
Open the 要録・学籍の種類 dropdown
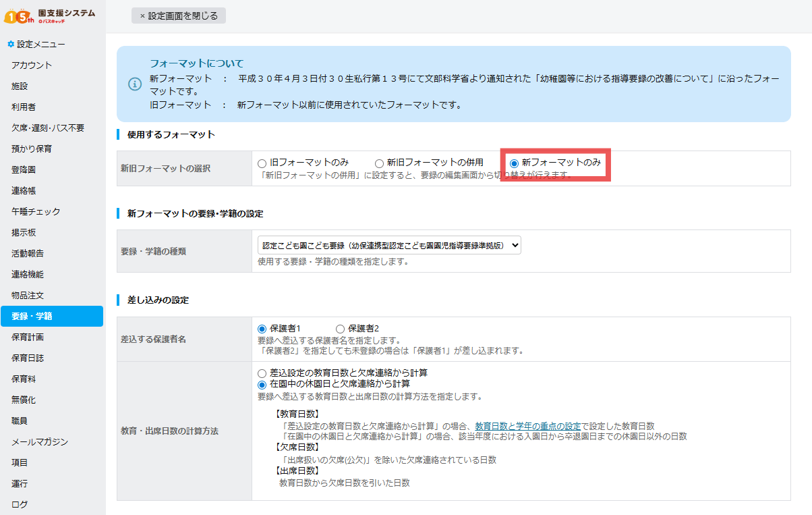coord(389,245)
